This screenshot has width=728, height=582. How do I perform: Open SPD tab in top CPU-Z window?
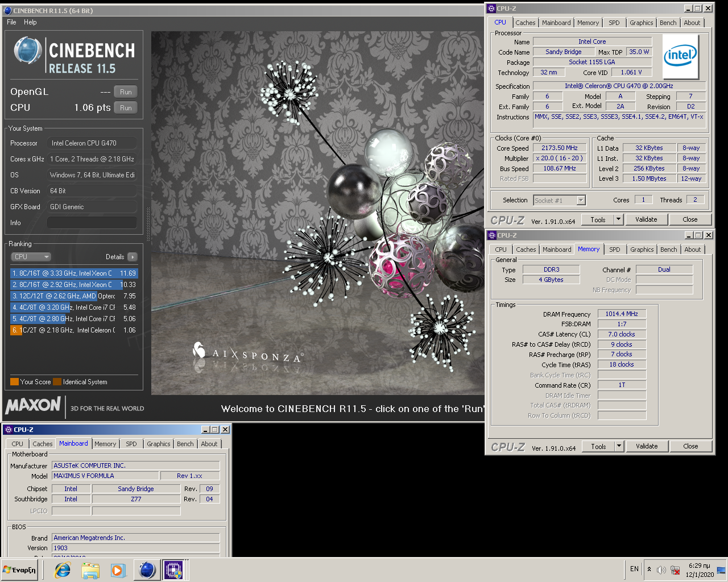(614, 23)
